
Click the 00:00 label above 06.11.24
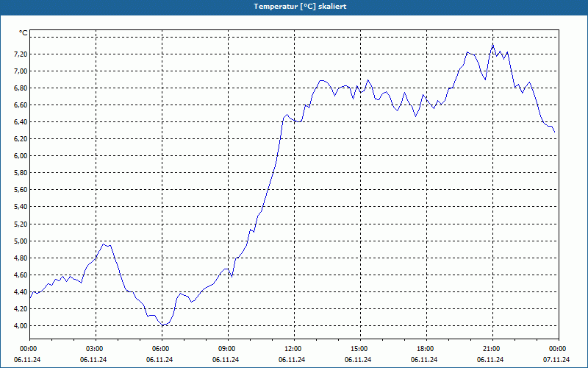[27, 349]
